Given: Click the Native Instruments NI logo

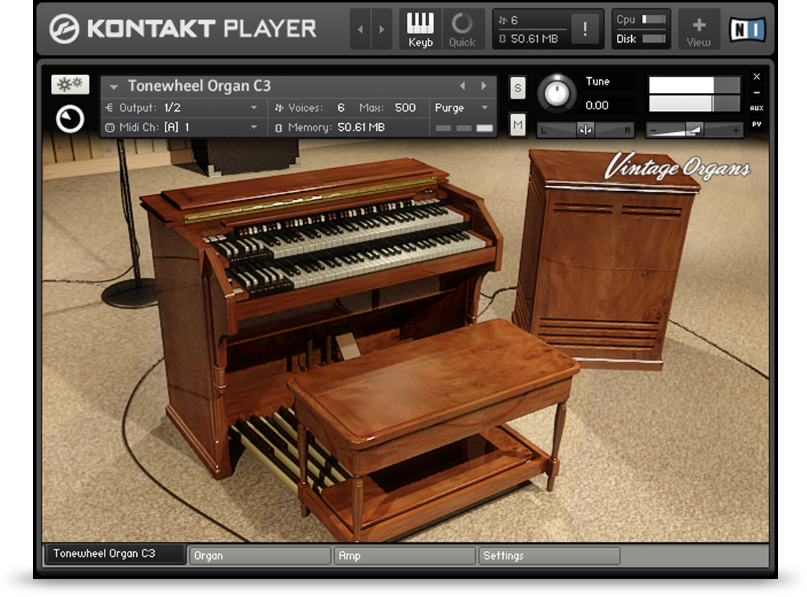Looking at the screenshot, I should click(x=747, y=29).
